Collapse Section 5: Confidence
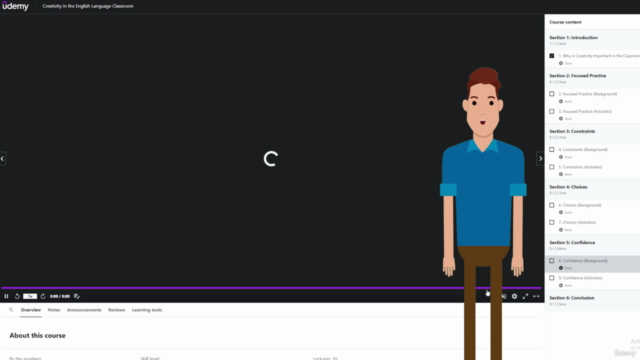Screen dimensions: 640x360 (592, 245)
